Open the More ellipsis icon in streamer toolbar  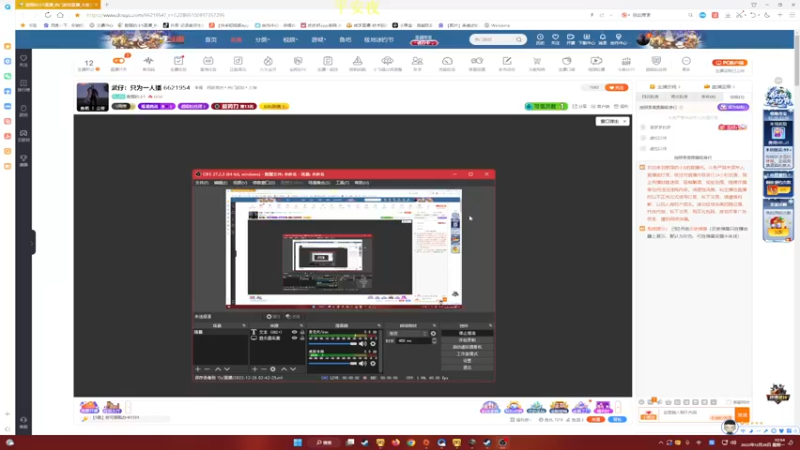[686, 61]
